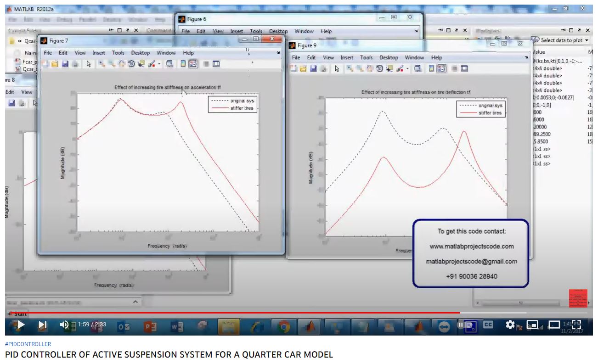Screen dimensions: 598x364
Task: Select Zoom In tool in Figure 7
Action: 102,64
